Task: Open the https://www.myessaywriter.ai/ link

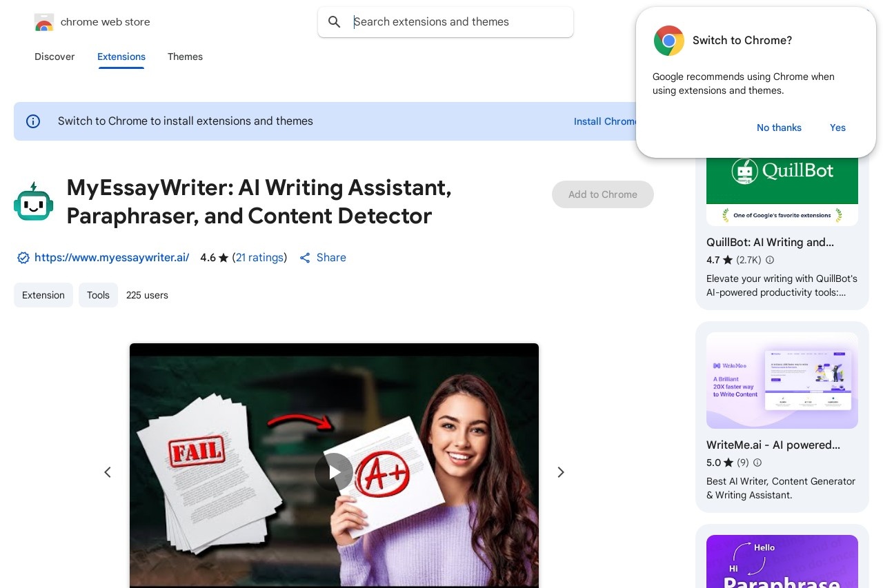Action: (112, 258)
